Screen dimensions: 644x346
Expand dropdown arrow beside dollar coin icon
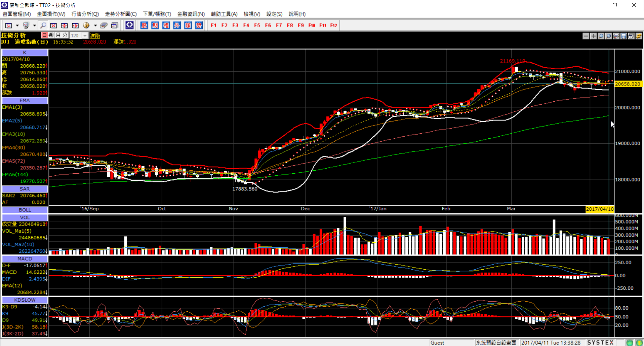click(95, 26)
